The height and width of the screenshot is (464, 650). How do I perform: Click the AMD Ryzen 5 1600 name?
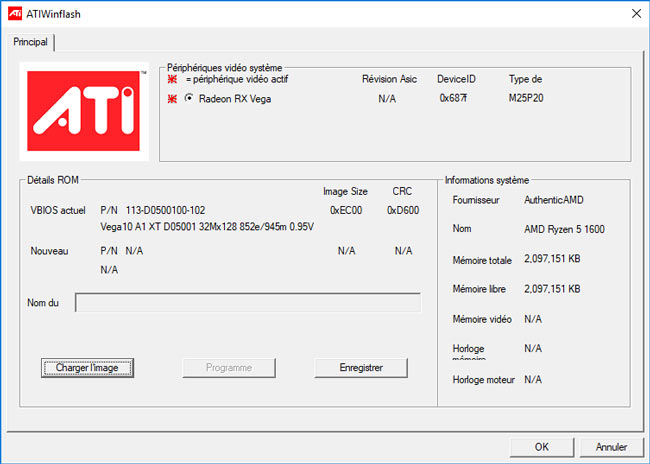tap(564, 229)
